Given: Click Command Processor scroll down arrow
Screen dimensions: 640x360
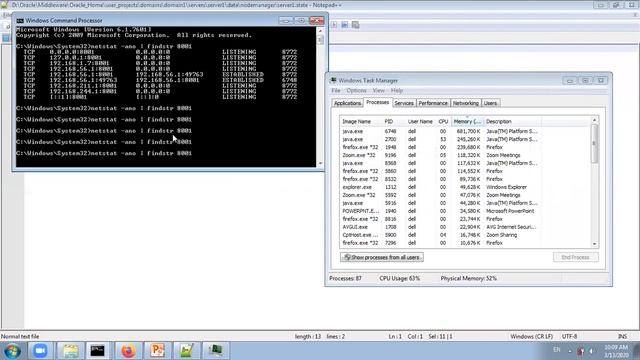Looking at the screenshot, I should point(320,164).
